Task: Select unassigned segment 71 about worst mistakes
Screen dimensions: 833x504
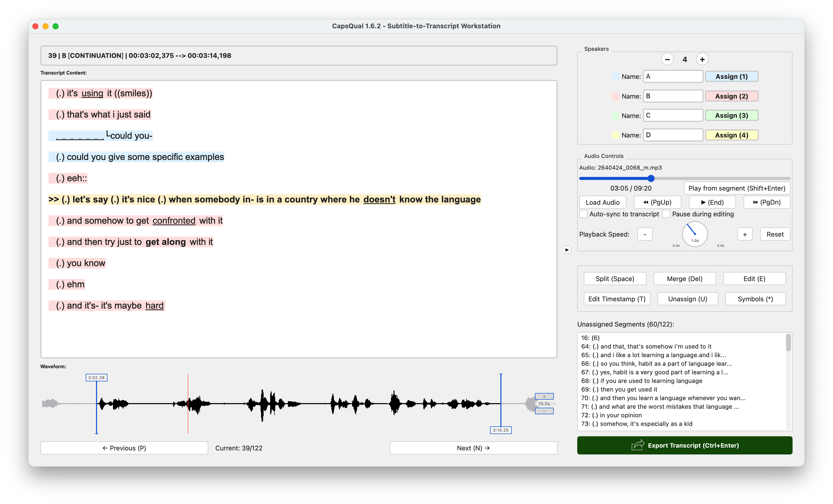Action: pos(682,407)
